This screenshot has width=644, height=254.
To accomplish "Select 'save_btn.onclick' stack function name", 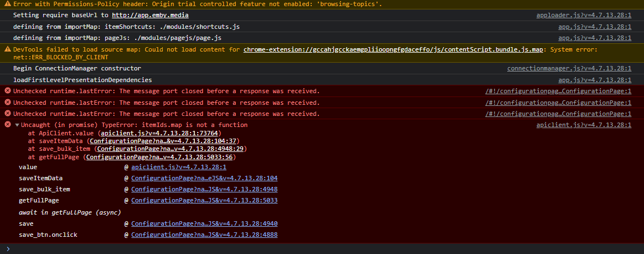I will coord(48,235).
